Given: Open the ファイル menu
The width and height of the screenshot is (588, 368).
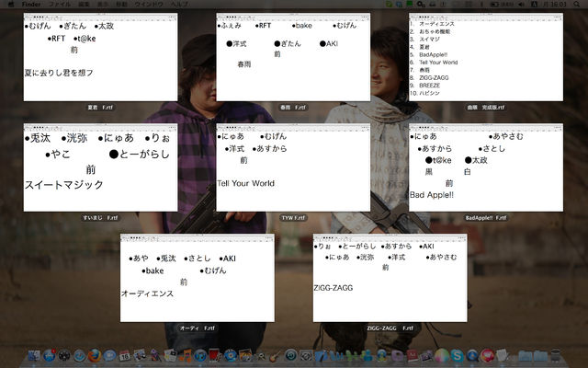Looking at the screenshot, I should coord(58,5).
